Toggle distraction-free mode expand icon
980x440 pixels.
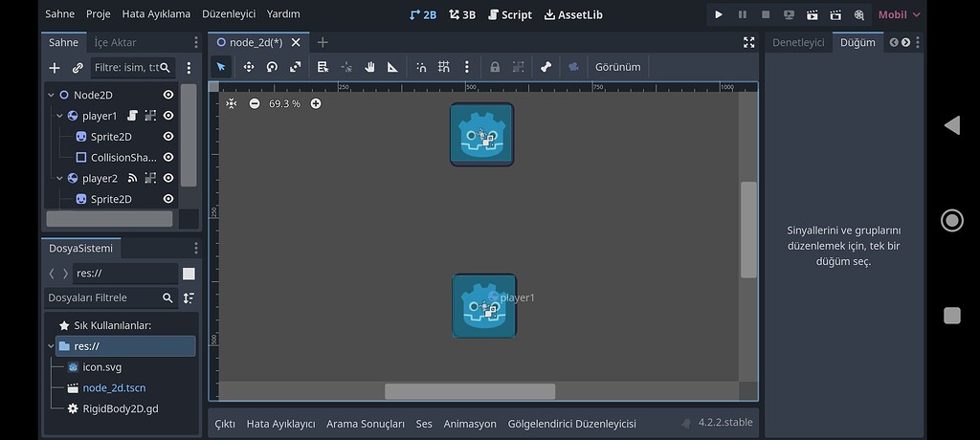(748, 42)
